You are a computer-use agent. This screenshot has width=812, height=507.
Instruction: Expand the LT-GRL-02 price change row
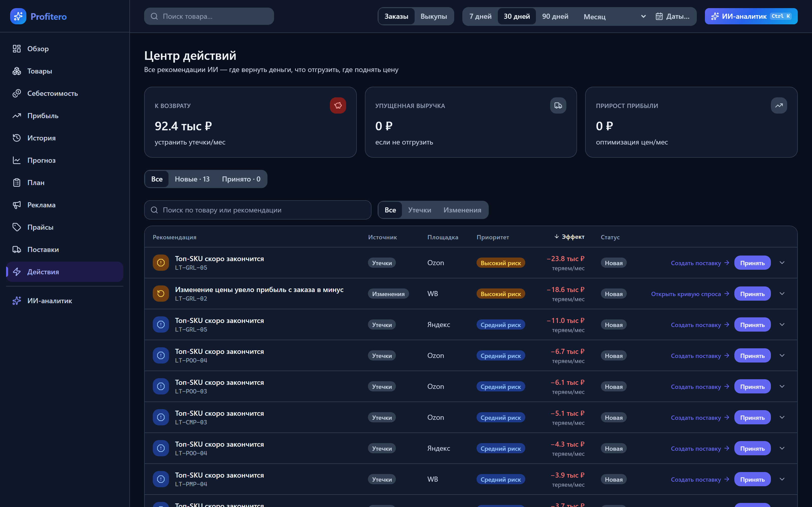pyautogui.click(x=782, y=293)
